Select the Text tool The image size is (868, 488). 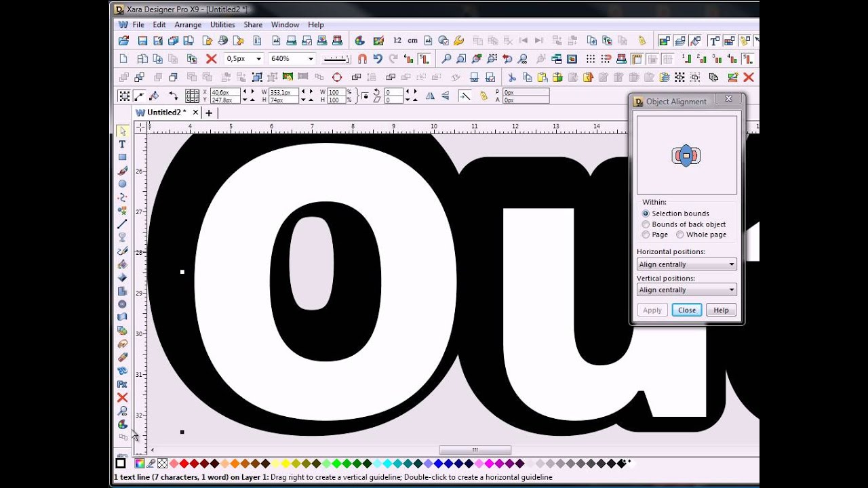122,144
